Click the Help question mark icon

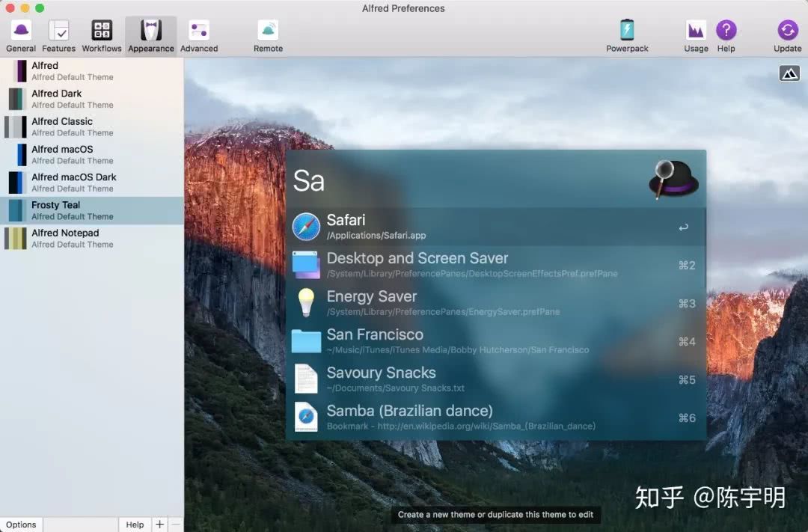click(726, 30)
